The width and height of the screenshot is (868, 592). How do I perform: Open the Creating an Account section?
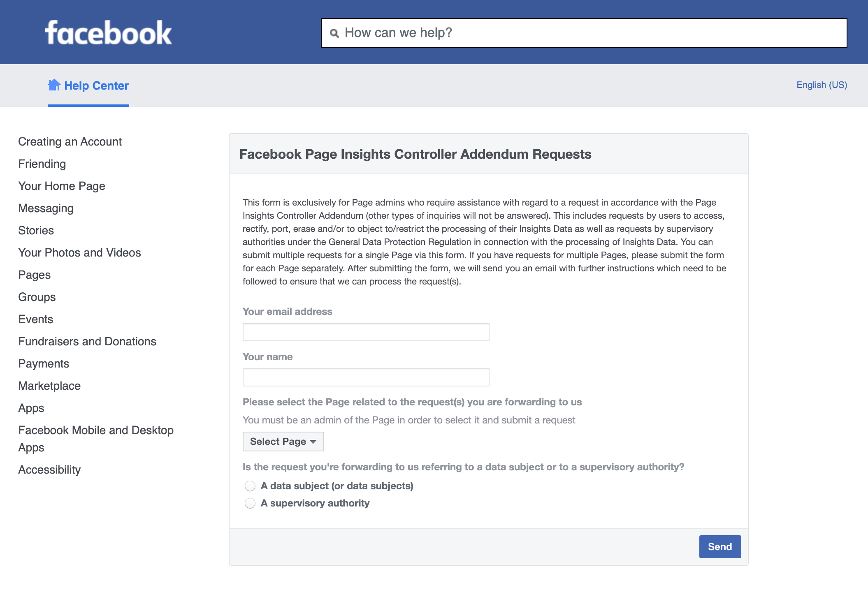tap(70, 141)
